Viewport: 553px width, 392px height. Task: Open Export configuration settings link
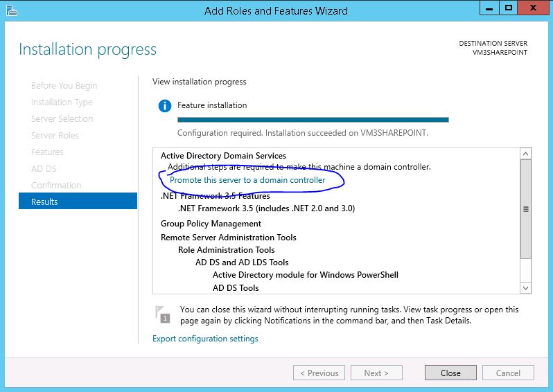point(205,339)
